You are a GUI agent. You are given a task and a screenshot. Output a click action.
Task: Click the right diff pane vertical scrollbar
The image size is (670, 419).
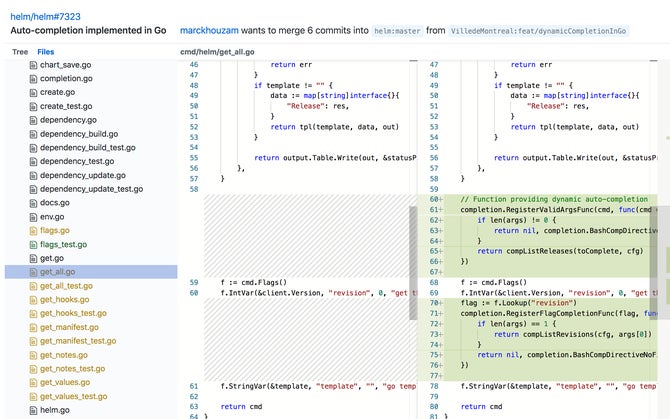pos(654,263)
